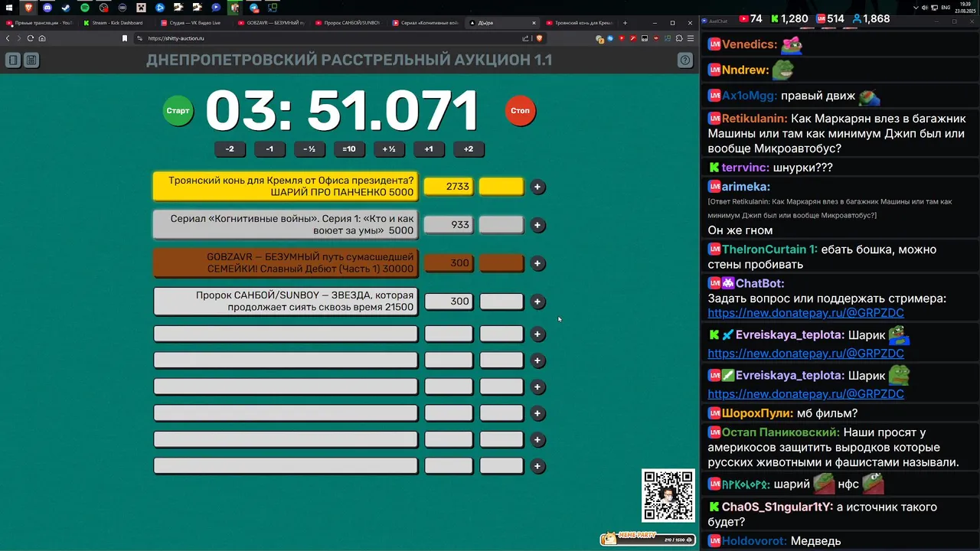Select the Пророк САНБОЙ/SUNBOY lot name field
The width and height of the screenshot is (980, 551).
pyautogui.click(x=286, y=302)
